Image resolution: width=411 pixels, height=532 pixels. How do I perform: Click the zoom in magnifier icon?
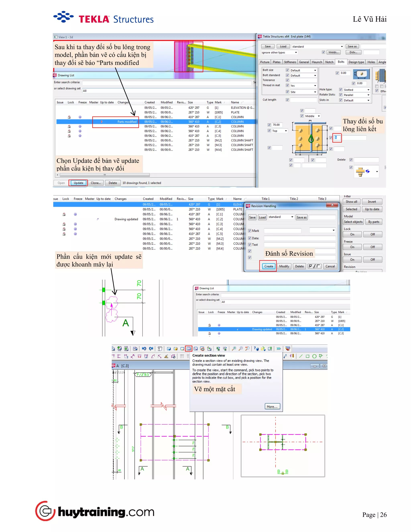(x=234, y=349)
